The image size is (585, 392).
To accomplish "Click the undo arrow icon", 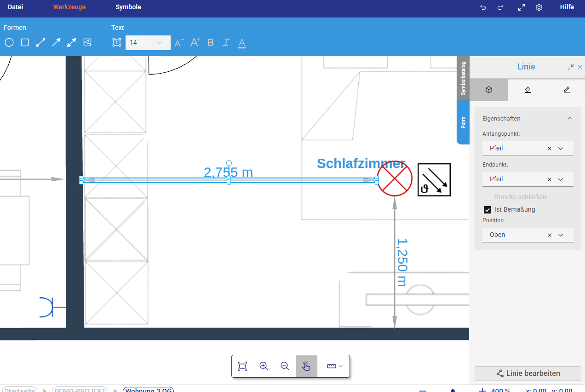I will (x=483, y=7).
